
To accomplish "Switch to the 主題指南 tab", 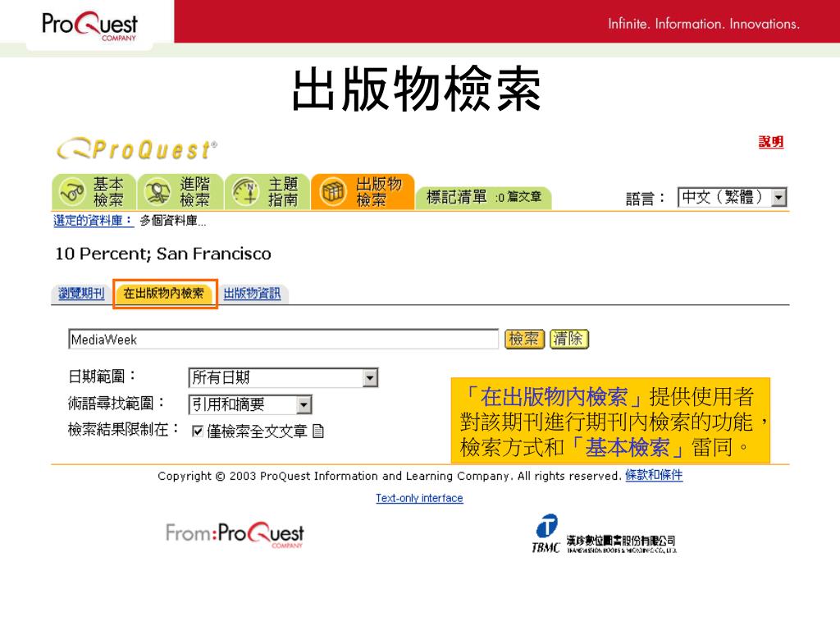I will click(x=267, y=192).
